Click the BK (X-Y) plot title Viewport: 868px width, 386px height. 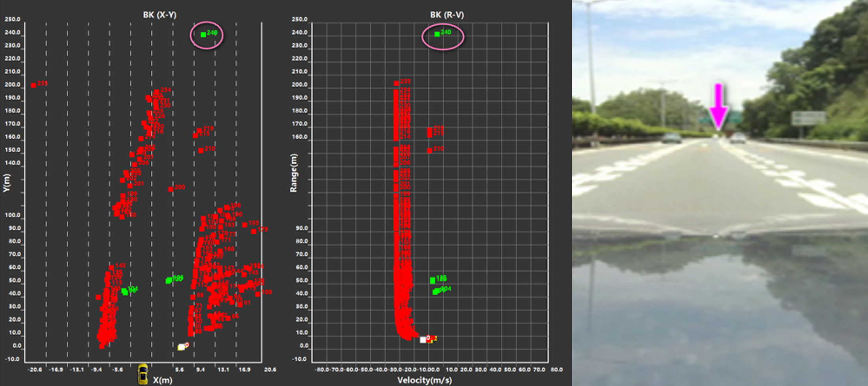click(159, 15)
